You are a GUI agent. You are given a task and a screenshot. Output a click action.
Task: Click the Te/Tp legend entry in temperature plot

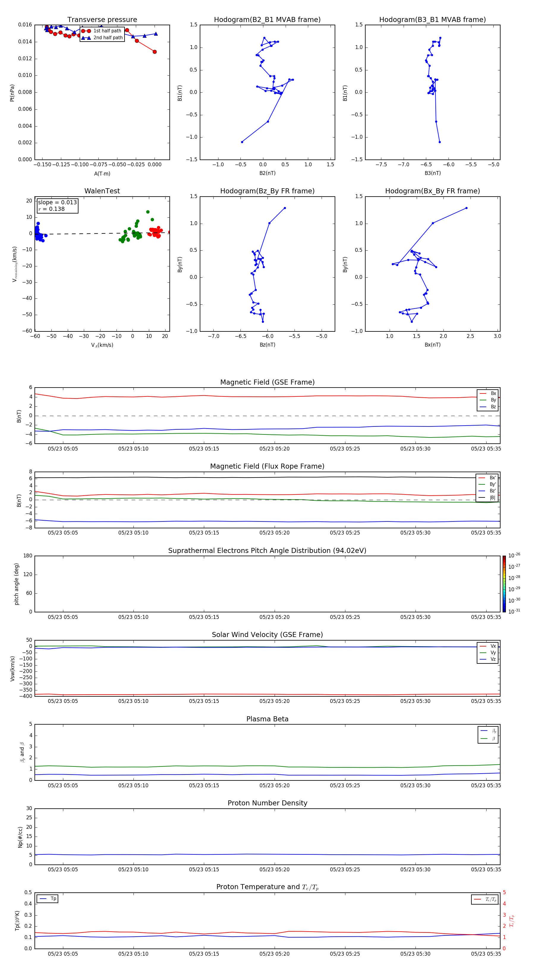[x=485, y=900]
